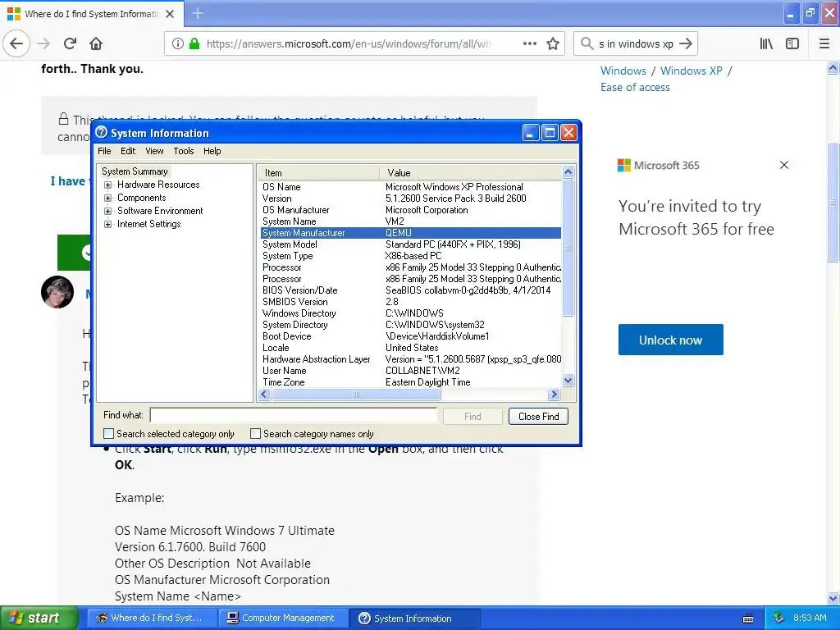Show site information icon in address bar
The width and height of the screenshot is (840, 630).
click(x=178, y=44)
